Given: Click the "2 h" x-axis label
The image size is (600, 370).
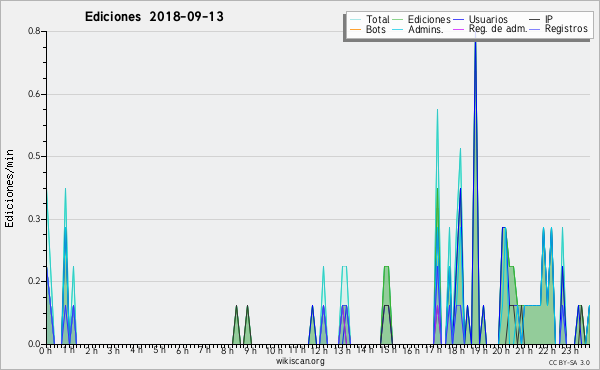Looking at the screenshot, I should pyautogui.click(x=91, y=350).
